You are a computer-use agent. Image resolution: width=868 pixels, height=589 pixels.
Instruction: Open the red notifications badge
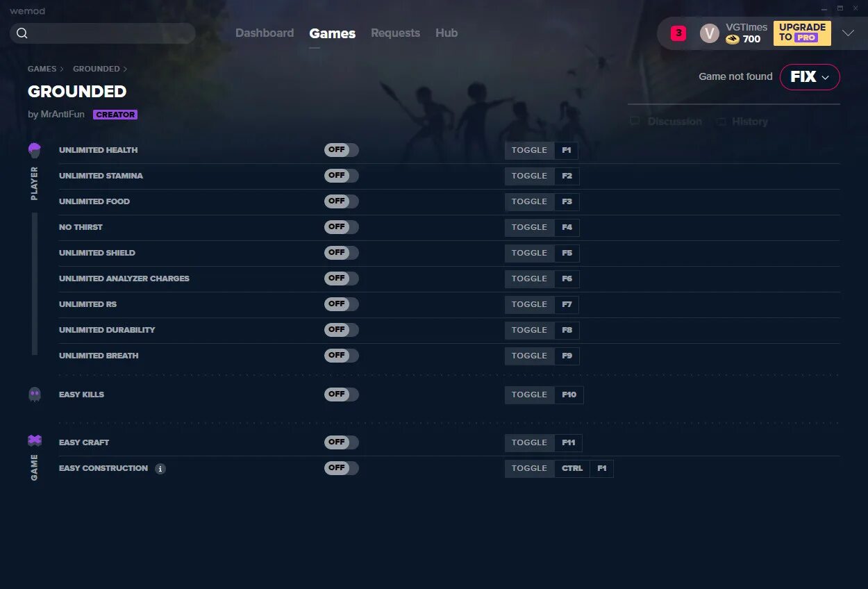[678, 33]
